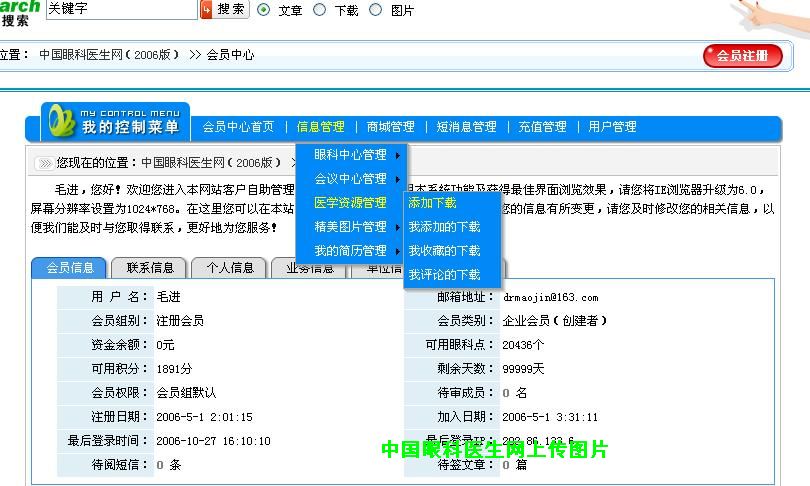Select the 下载 radio button

tap(320, 10)
